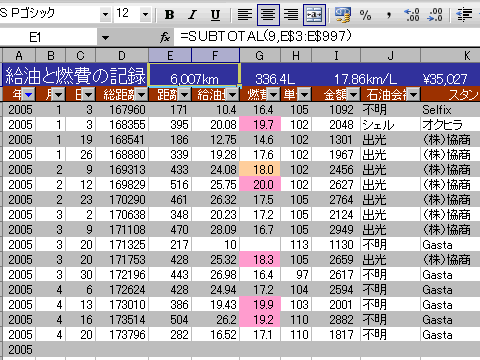The height and width of the screenshot is (360, 480).
Task: Open the 日 column filter dropdown
Action: (89, 95)
